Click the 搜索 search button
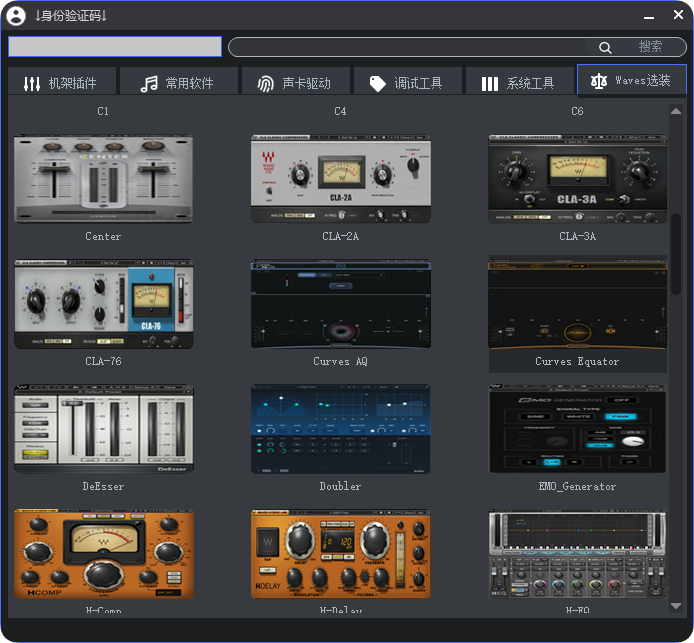 pos(650,46)
